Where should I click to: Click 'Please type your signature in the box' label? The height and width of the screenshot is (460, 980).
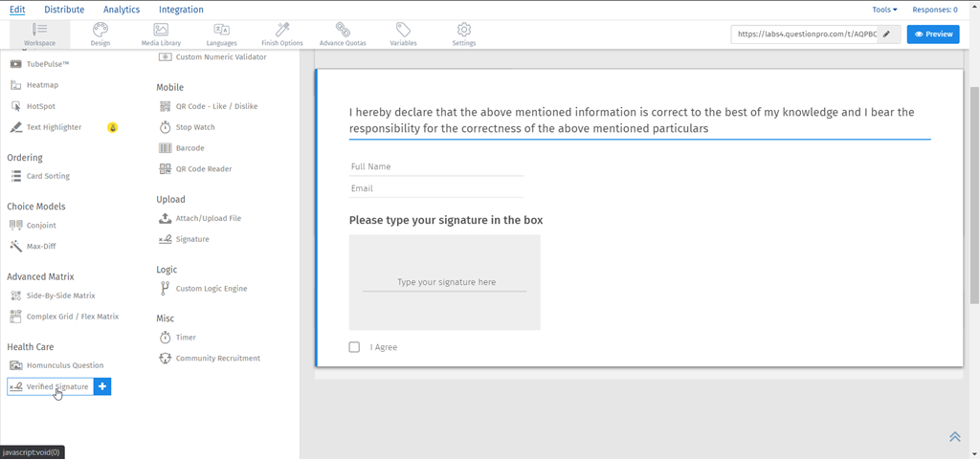(446, 220)
